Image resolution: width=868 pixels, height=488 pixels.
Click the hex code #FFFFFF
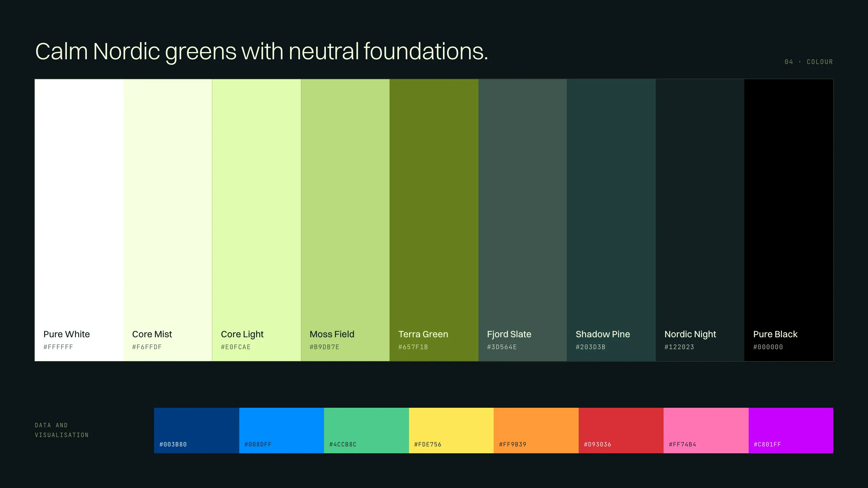[x=58, y=347]
